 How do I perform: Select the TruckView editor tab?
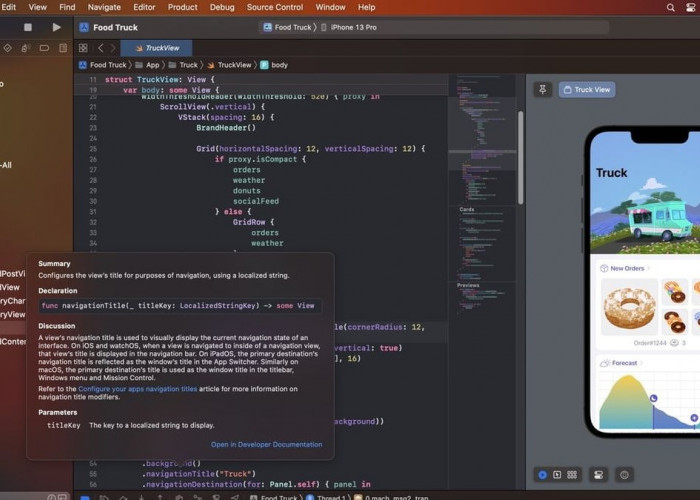click(x=157, y=48)
